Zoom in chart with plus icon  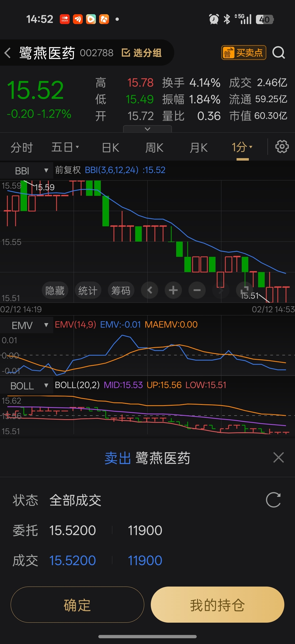click(x=173, y=290)
